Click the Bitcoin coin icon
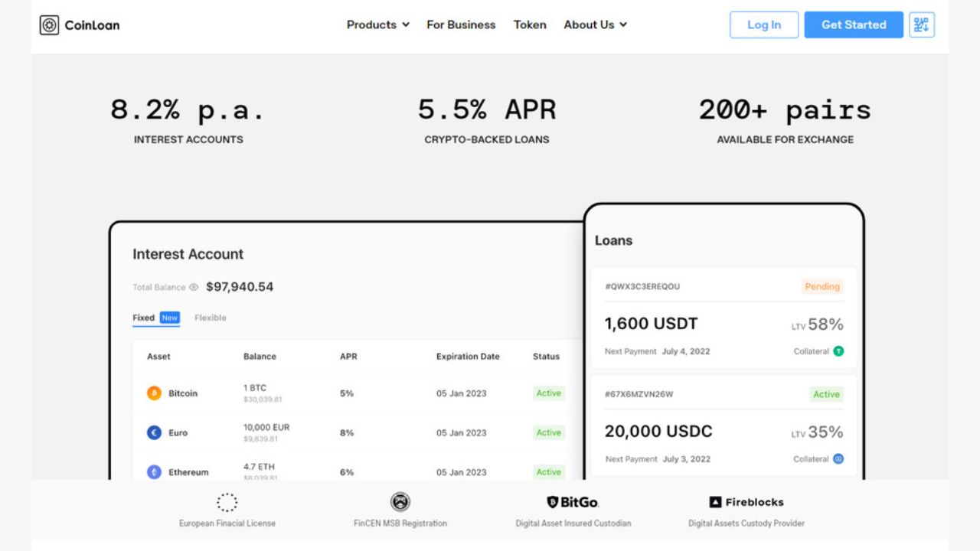 (154, 393)
